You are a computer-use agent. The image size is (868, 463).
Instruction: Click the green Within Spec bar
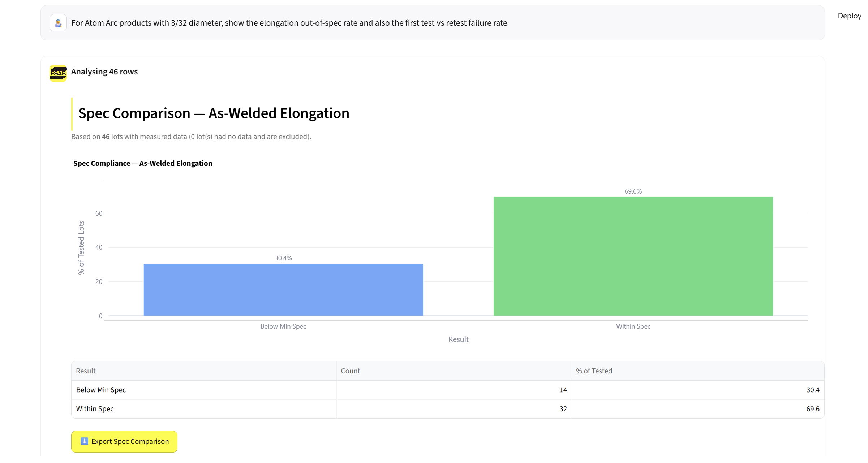[x=633, y=256]
